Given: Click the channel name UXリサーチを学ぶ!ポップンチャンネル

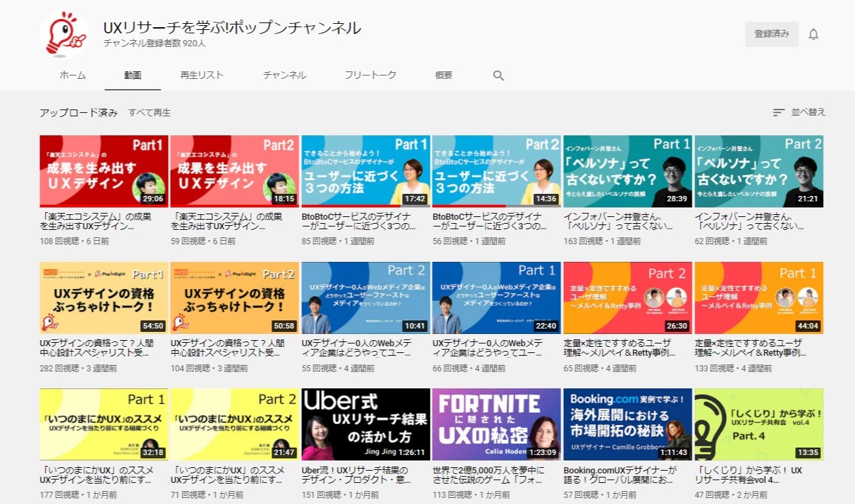Looking at the screenshot, I should [x=232, y=28].
